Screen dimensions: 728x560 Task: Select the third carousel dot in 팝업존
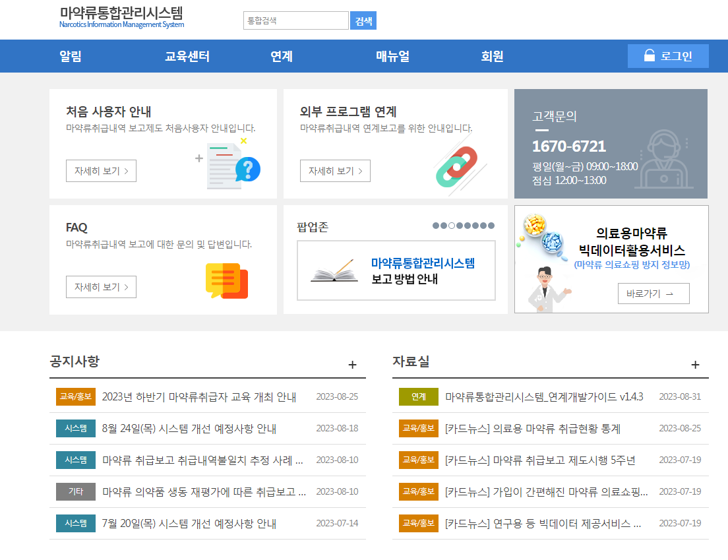pyautogui.click(x=452, y=225)
